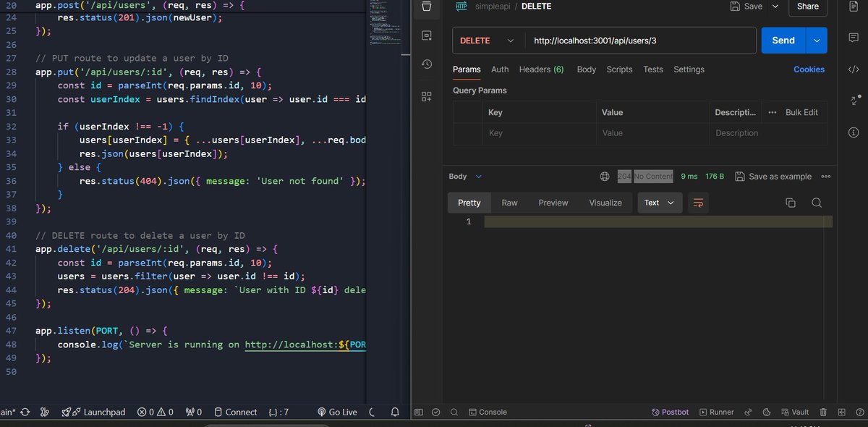
Task: Switch to the Params tab
Action: (467, 69)
